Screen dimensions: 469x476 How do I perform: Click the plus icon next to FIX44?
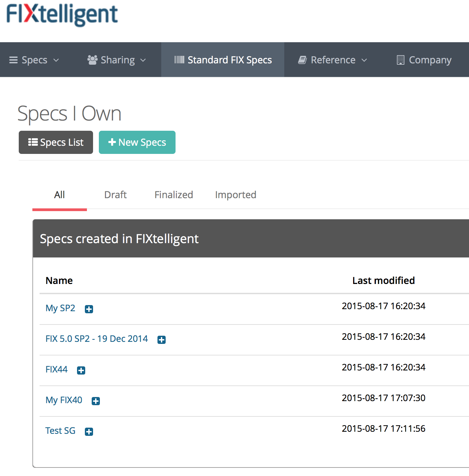(81, 370)
